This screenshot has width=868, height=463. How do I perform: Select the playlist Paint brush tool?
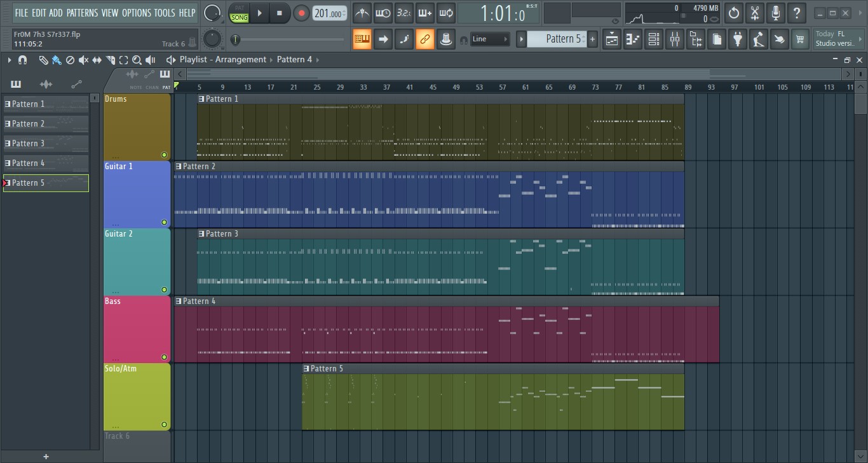57,60
